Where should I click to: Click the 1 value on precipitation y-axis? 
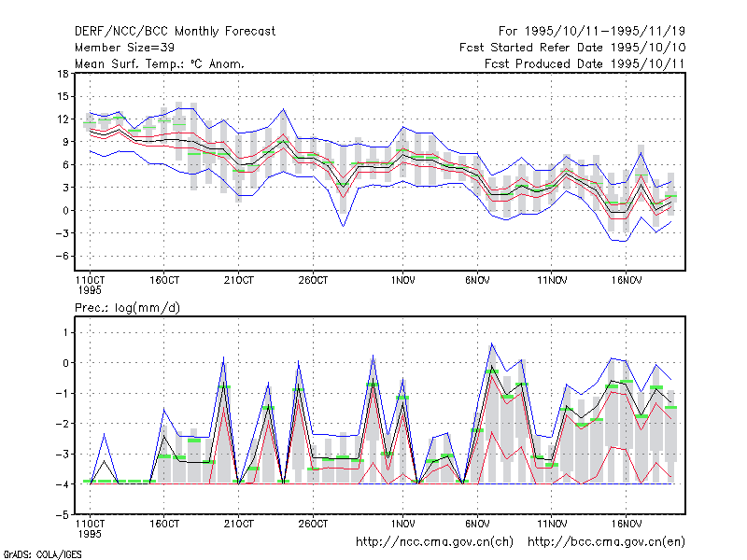65,332
